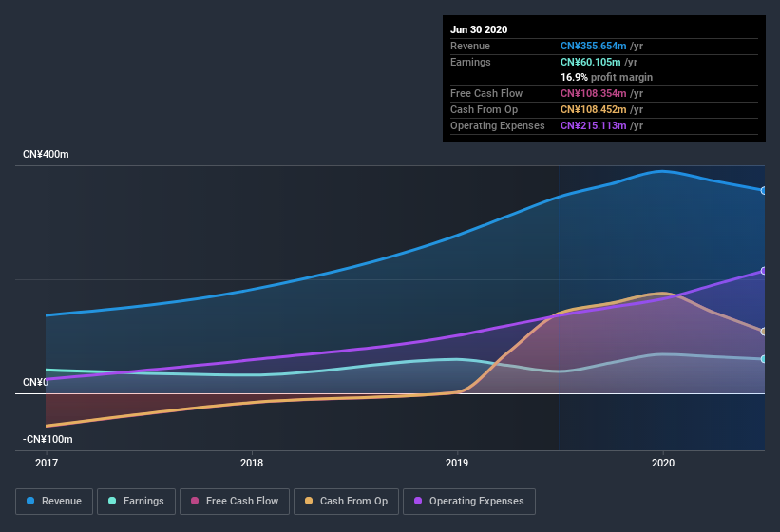780x532 pixels.
Task: Toggle the Free Cash Flow legend button
Action: point(235,502)
